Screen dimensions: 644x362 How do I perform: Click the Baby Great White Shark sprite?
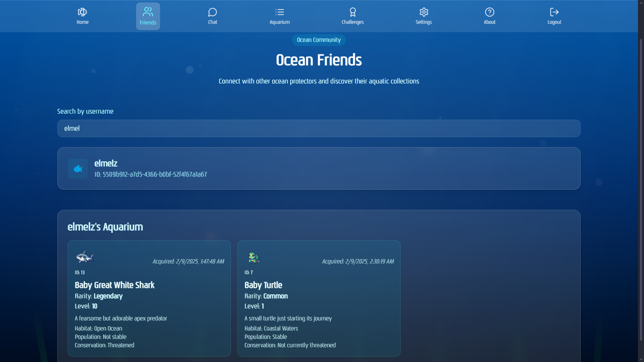tap(85, 257)
